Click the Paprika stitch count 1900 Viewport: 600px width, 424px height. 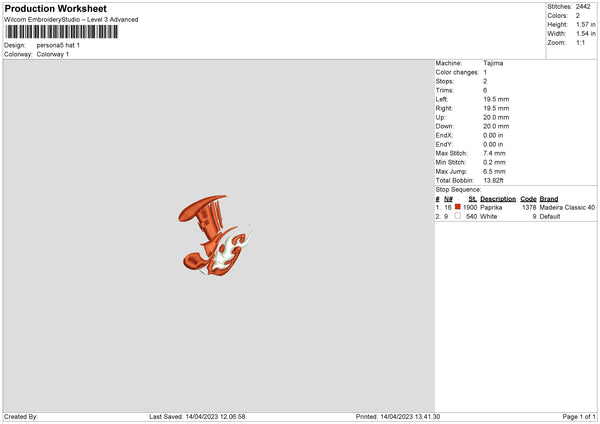pyautogui.click(x=470, y=207)
